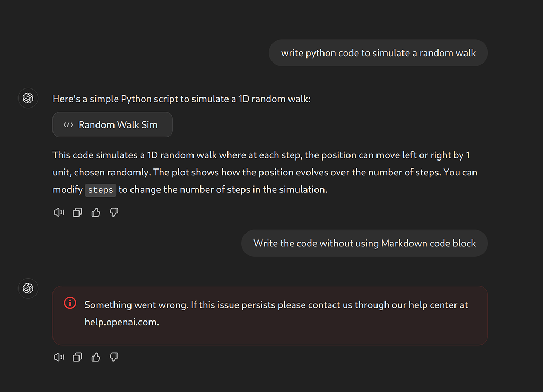This screenshot has width=543, height=392.
Task: Thumbs down the 'Something went wrong' response
Action: pos(114,357)
